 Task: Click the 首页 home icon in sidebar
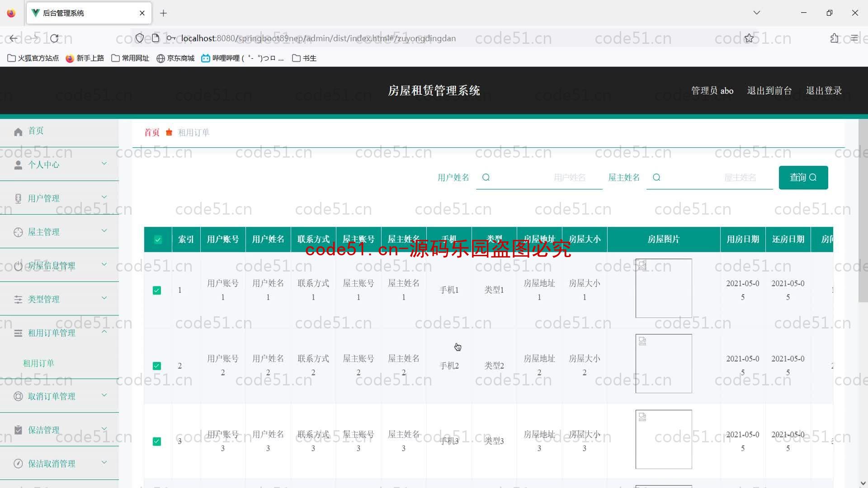pos(19,131)
